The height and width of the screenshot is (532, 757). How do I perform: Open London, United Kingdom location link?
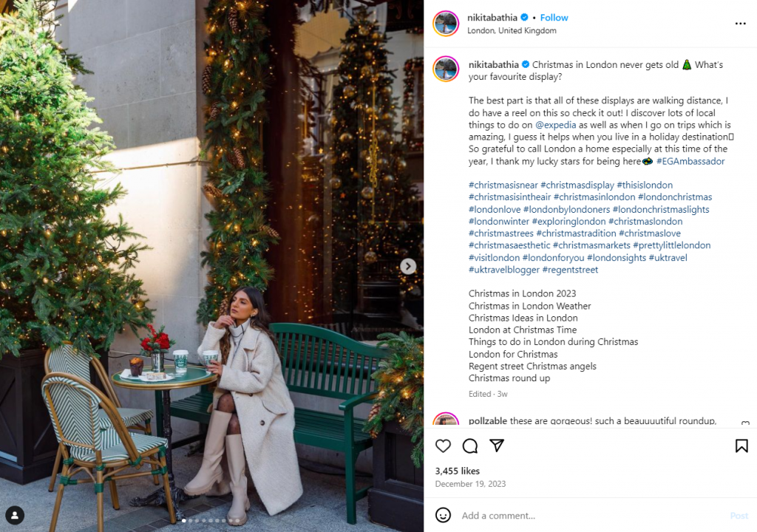coord(512,30)
